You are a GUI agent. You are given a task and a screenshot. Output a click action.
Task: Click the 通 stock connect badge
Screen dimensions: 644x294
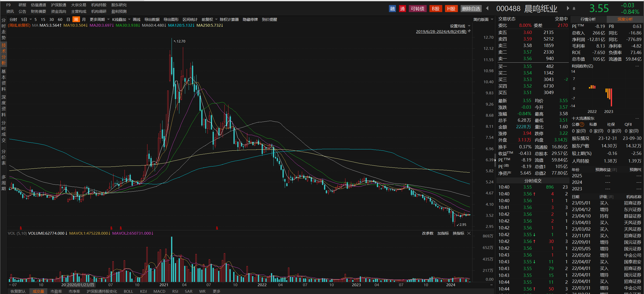click(x=403, y=9)
